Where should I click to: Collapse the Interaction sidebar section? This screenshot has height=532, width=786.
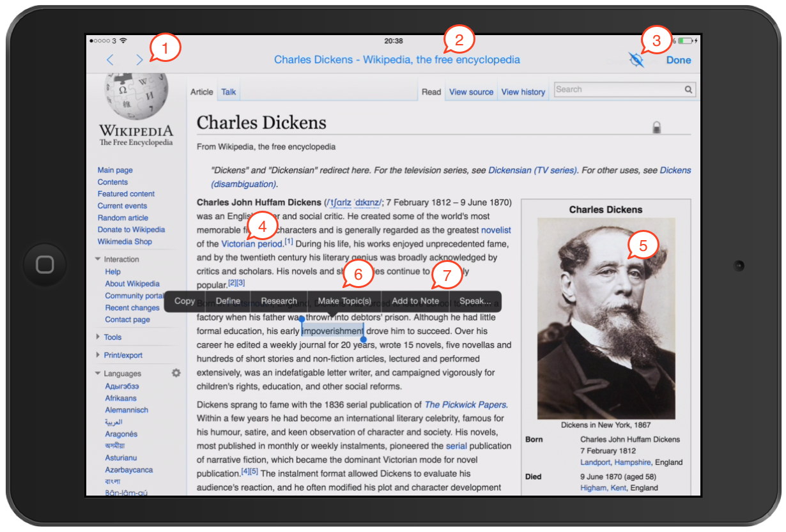[98, 259]
